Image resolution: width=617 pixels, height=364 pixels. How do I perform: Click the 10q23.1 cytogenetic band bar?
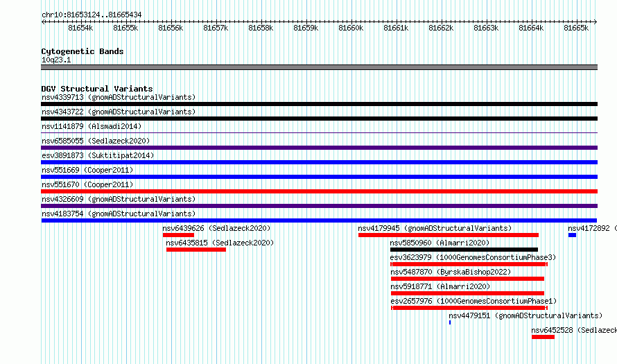click(319, 67)
